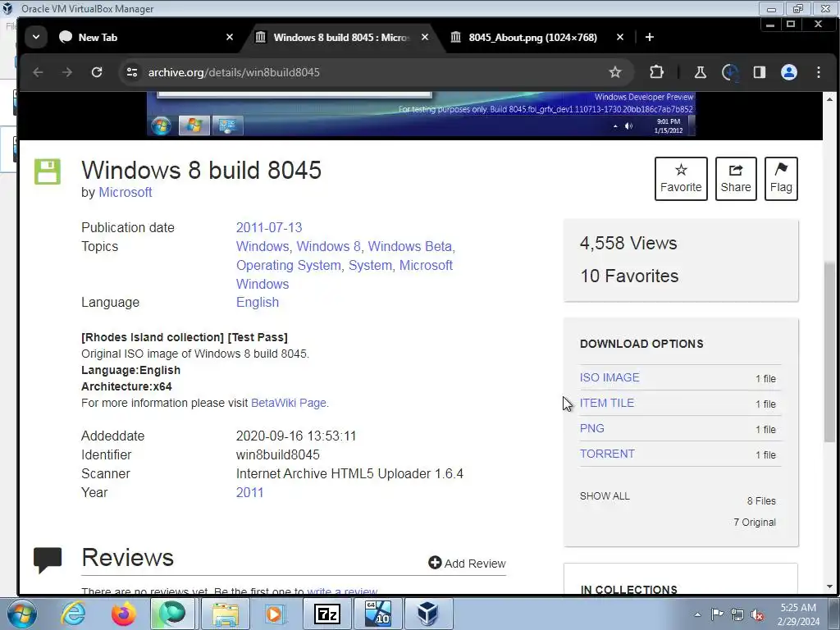The image size is (840, 630).
Task: Bookmark this page with the star
Action: (x=615, y=72)
